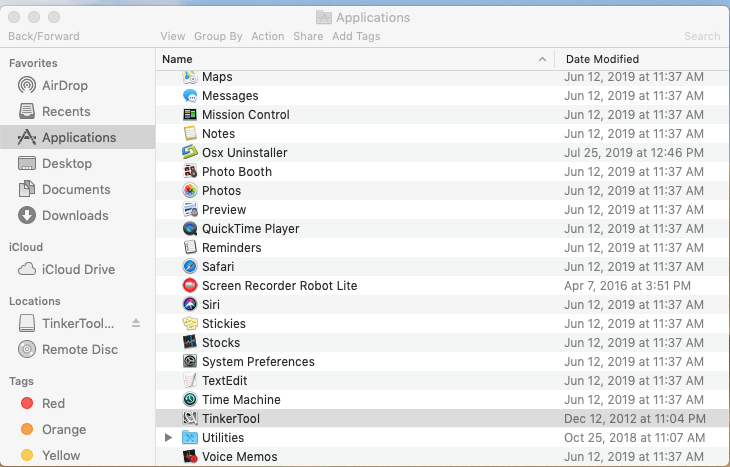Click the Notes app icon
The image size is (730, 467).
click(189, 134)
